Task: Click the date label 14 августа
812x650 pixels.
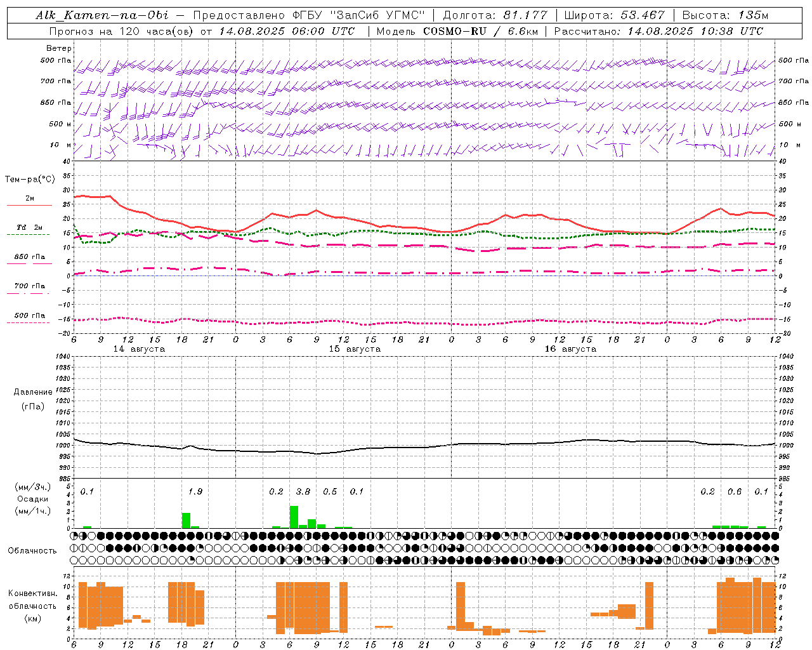Action: 139,349
